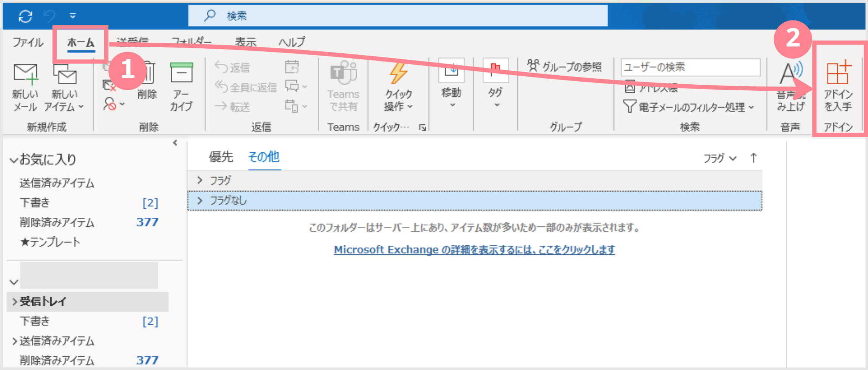
Task: Expand the 送信済みアイテム folder in mailbox
Action: [x=14, y=341]
